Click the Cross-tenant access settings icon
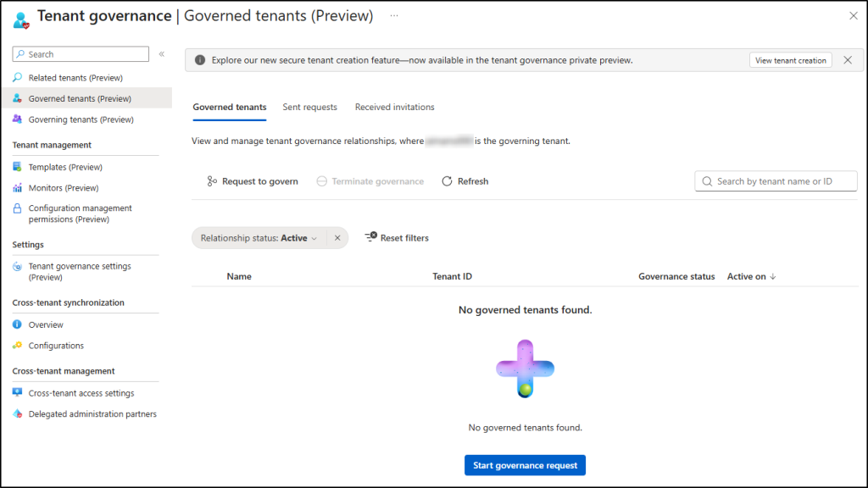The image size is (868, 488). coord(18,393)
